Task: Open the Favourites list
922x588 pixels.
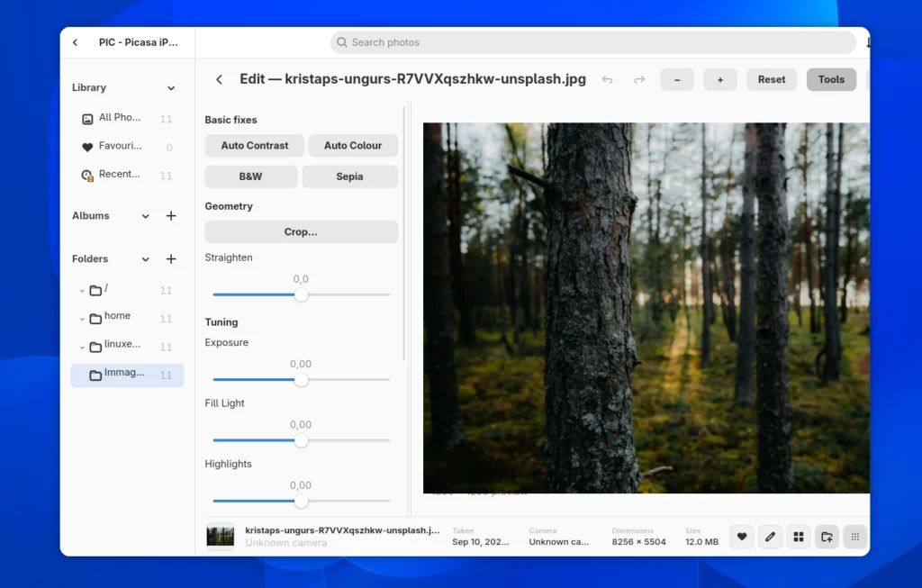Action: (x=126, y=147)
